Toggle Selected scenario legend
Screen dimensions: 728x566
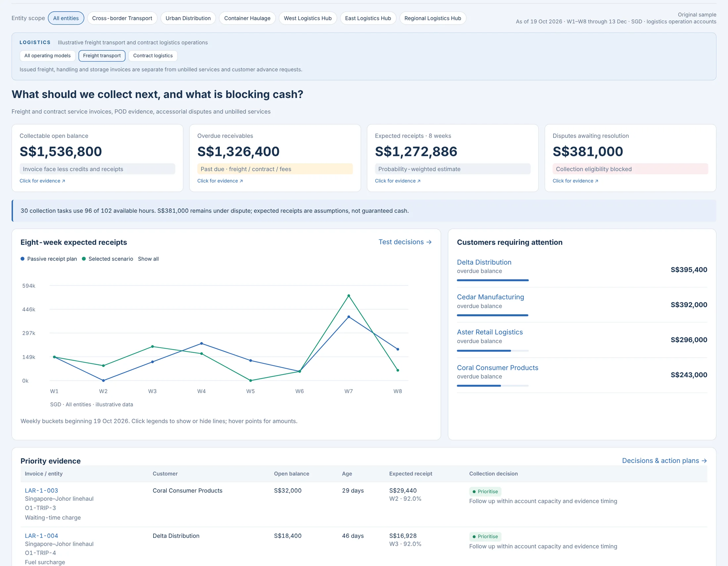(x=107, y=259)
